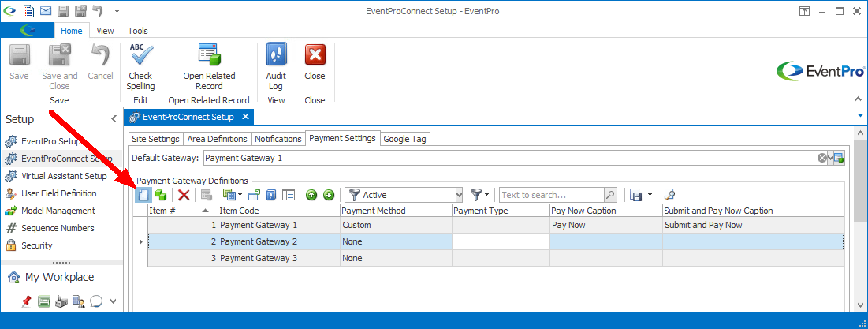Click the magnifier find icon at the toolbar's right end

669,194
